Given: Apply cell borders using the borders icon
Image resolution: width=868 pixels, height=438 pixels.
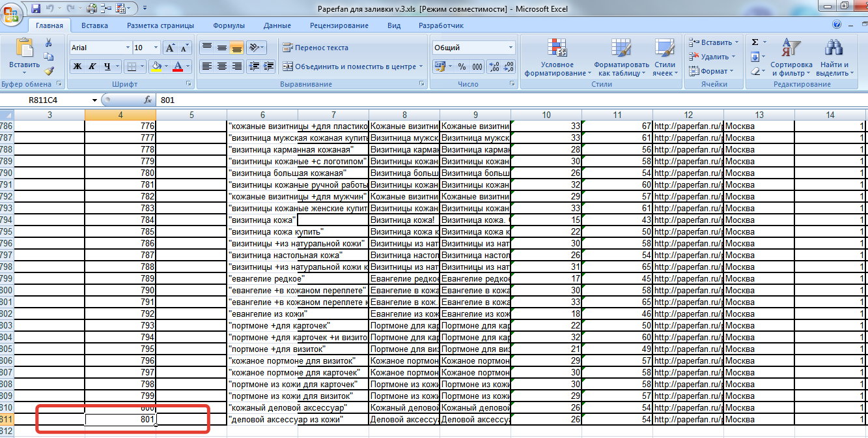Looking at the screenshot, I should [x=132, y=66].
